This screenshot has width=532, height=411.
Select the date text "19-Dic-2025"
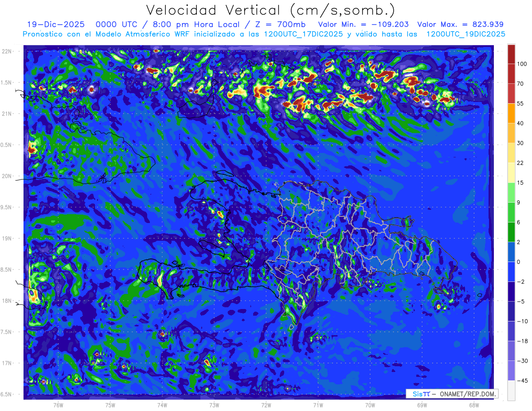tap(55, 24)
